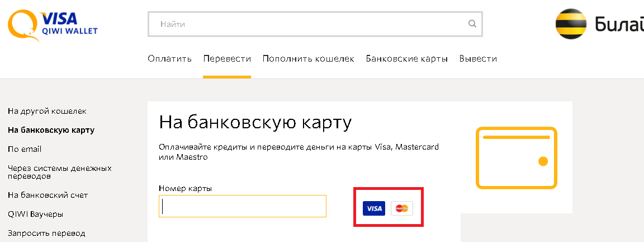644x242 pixels.
Task: Click the search magnifier icon
Action: pyautogui.click(x=472, y=24)
